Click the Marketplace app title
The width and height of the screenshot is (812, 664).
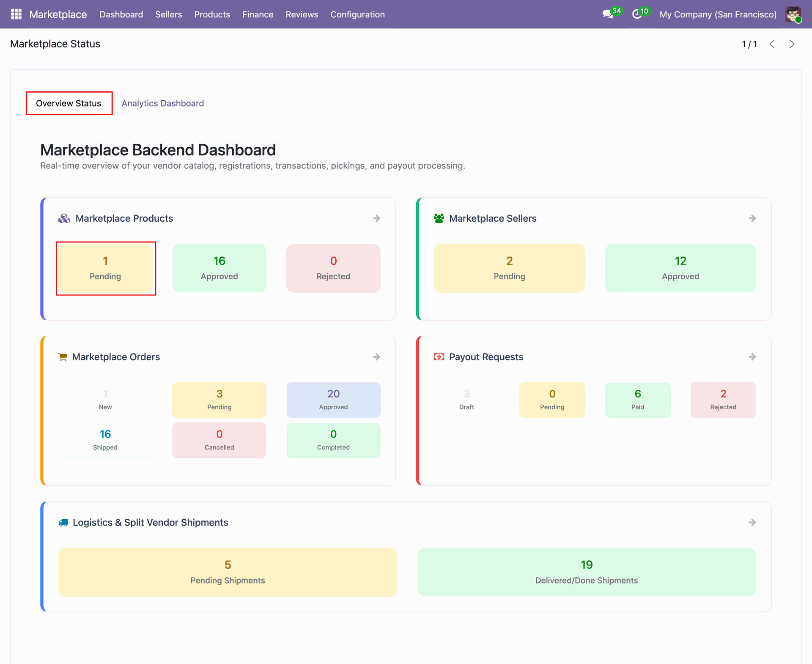(58, 14)
